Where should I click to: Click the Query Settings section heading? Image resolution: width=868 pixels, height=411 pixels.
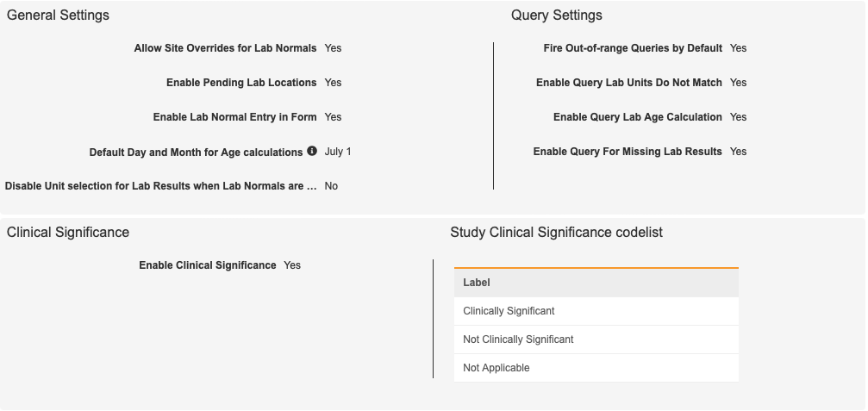click(x=556, y=16)
